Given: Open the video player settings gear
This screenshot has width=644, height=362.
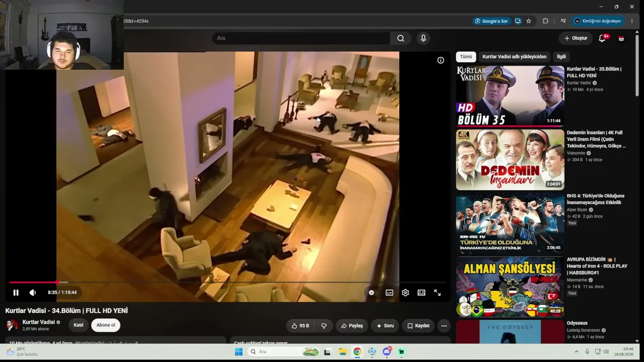Looking at the screenshot, I should pos(406,293).
